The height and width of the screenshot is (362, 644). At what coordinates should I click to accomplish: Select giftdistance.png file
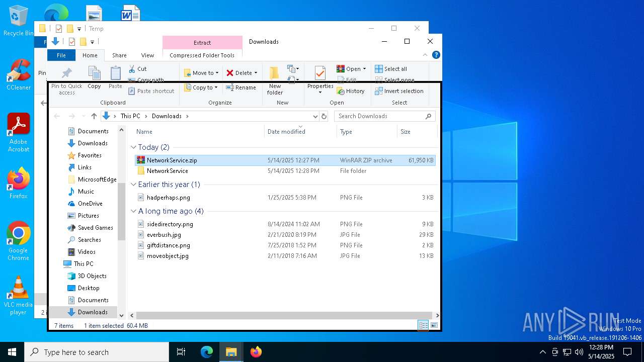[285, 245]
